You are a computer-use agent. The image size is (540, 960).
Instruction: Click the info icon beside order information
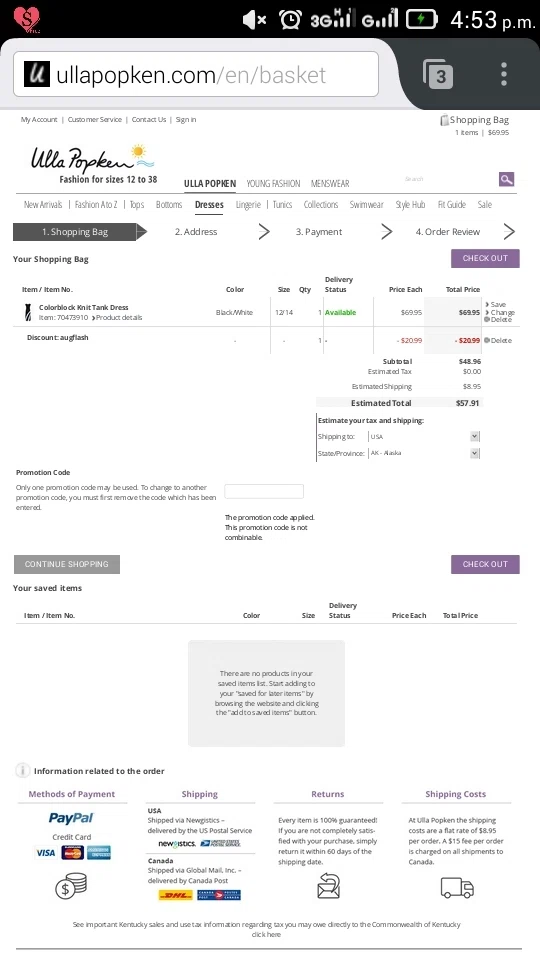coord(23,770)
